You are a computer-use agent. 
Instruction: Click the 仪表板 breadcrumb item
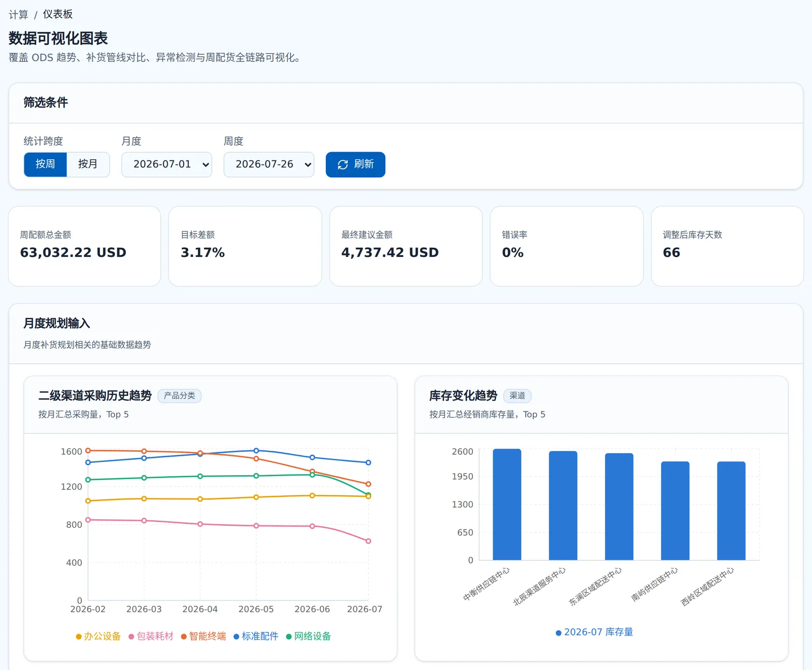pyautogui.click(x=57, y=14)
